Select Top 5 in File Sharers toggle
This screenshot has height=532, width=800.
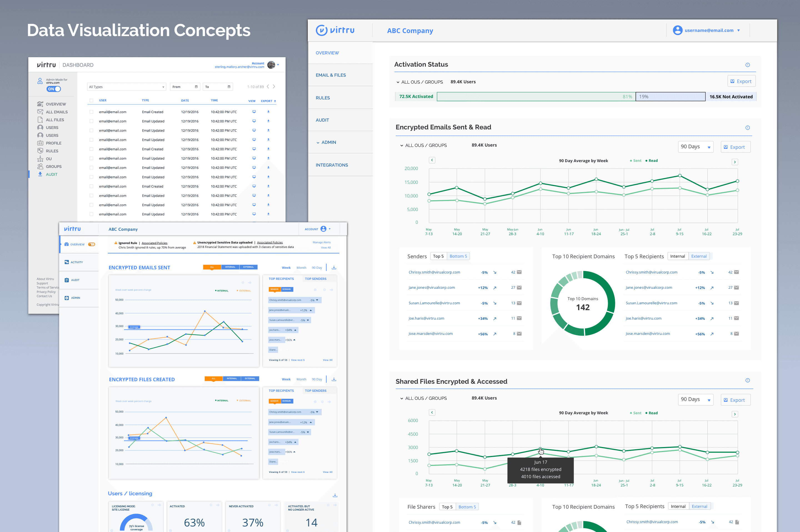(x=447, y=506)
